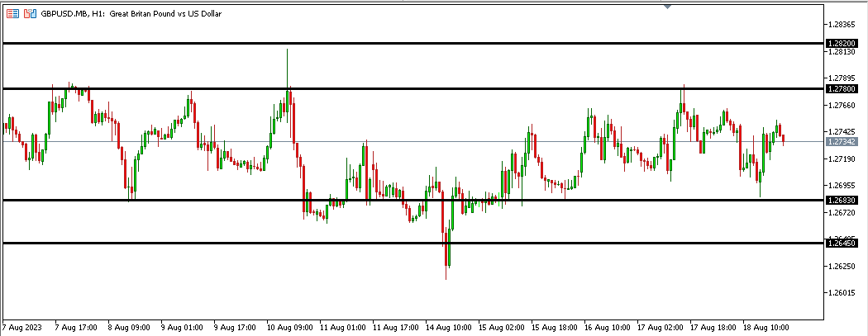Click the grey 1.27342 current price label

click(x=842, y=141)
